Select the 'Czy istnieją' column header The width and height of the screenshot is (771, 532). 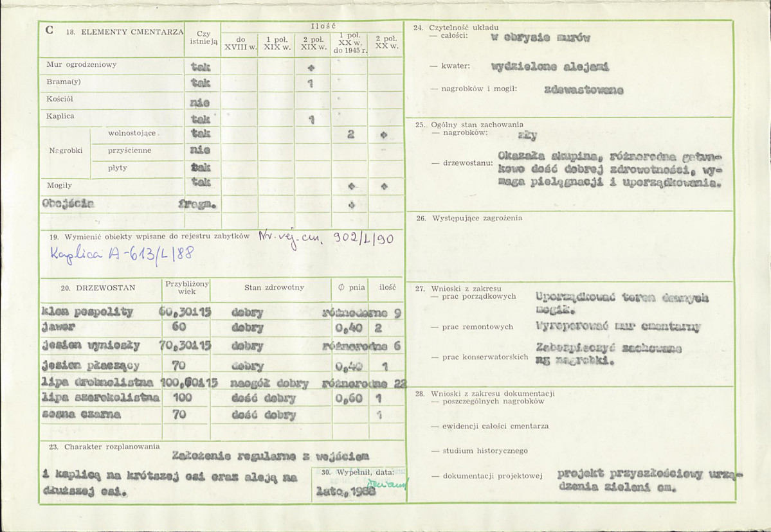point(203,38)
